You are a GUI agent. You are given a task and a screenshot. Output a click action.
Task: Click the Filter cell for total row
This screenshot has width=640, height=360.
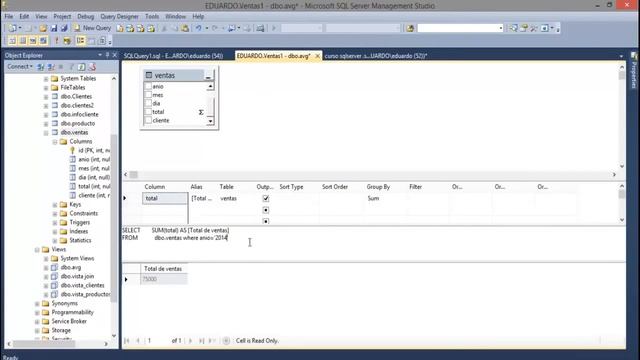pyautogui.click(x=428, y=198)
